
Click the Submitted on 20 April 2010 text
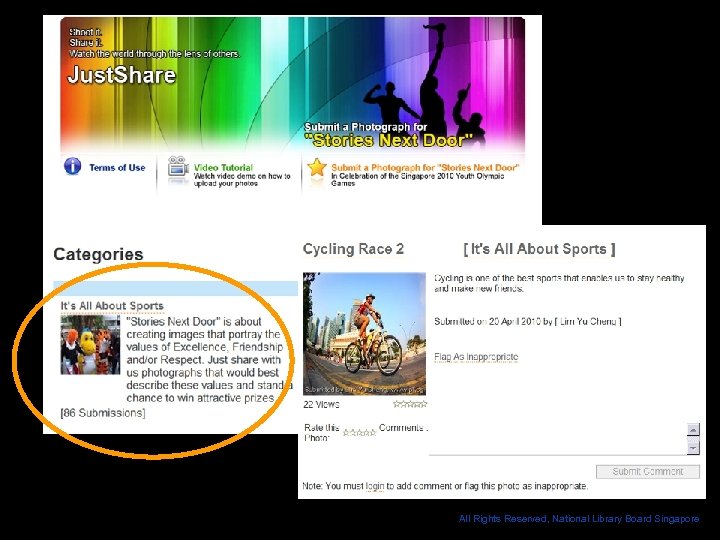tap(528, 321)
